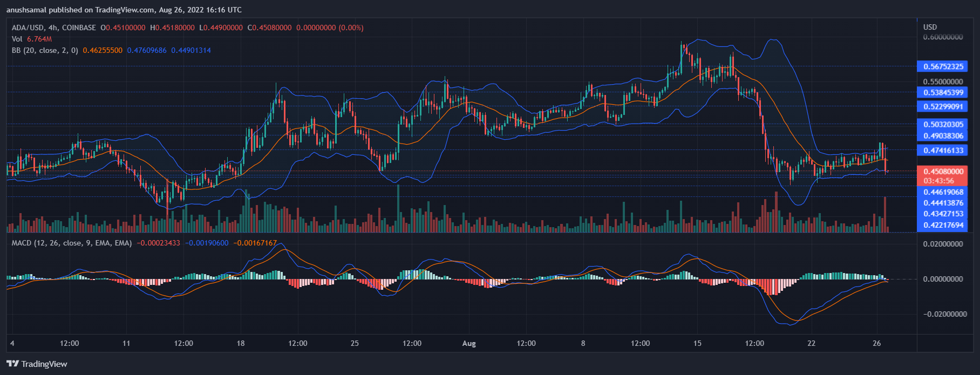Click the 0.49038306 price level label

tap(943, 136)
